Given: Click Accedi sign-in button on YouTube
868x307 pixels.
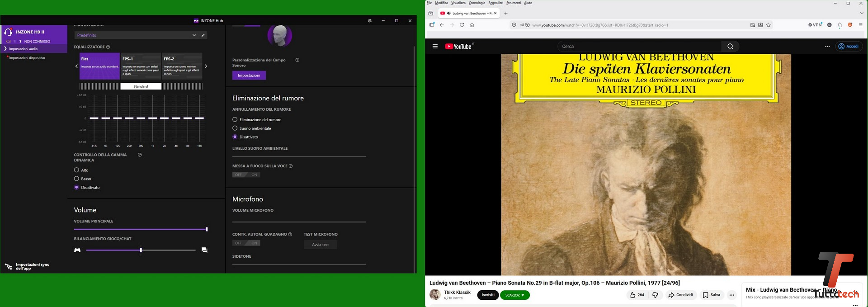Looking at the screenshot, I should (x=849, y=47).
